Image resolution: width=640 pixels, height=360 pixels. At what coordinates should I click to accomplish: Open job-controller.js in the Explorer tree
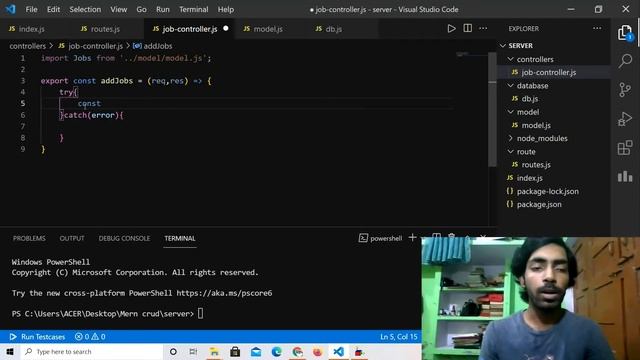pyautogui.click(x=549, y=72)
